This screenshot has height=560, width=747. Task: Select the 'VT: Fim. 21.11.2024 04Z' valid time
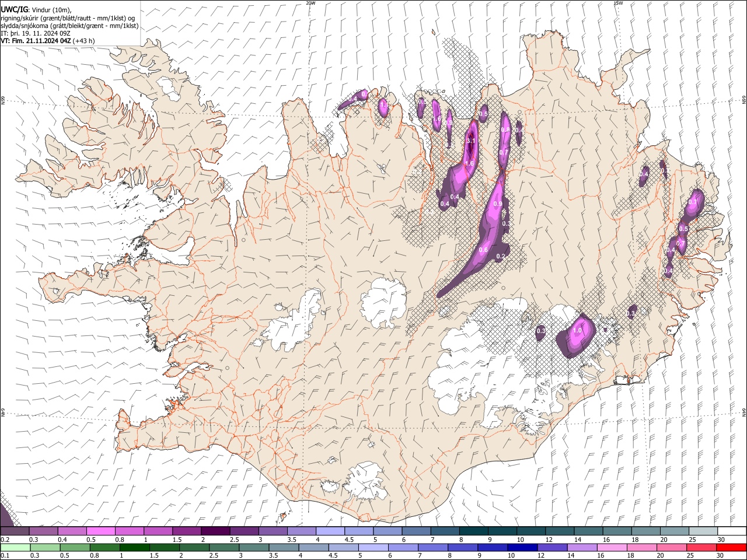click(36, 41)
